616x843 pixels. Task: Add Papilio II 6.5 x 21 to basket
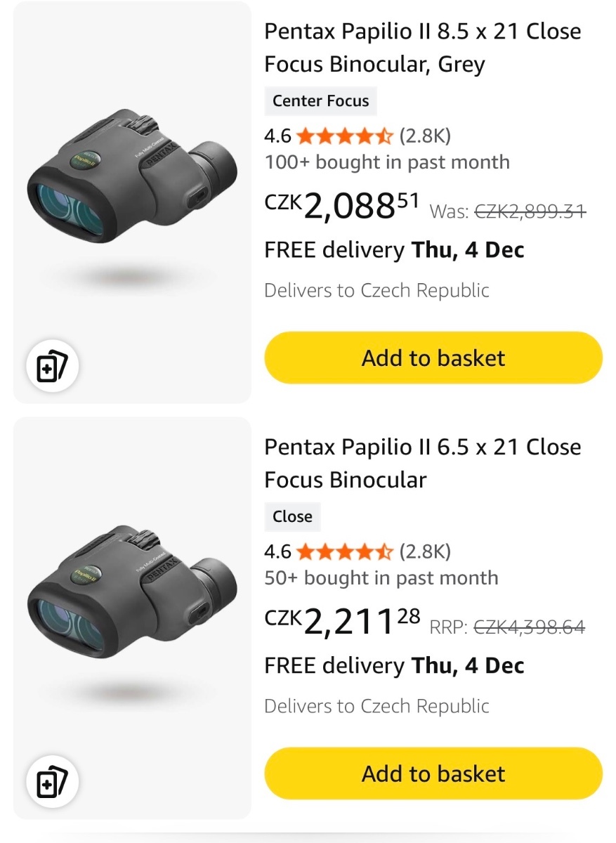433,774
